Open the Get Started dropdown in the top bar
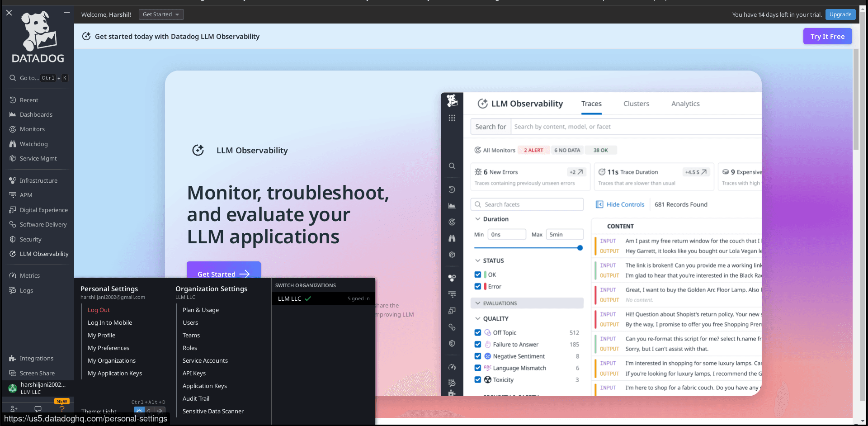Viewport: 868px width, 426px height. [x=161, y=14]
